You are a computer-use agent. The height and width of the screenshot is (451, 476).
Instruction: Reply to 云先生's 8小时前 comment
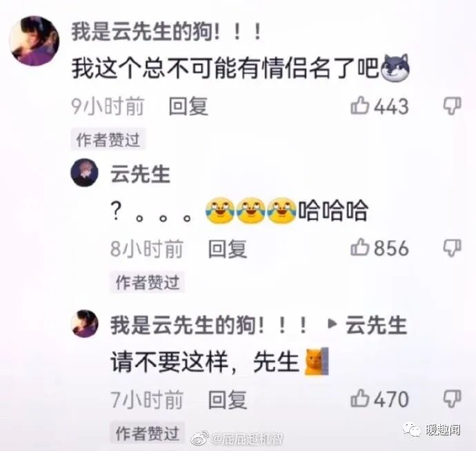point(228,248)
